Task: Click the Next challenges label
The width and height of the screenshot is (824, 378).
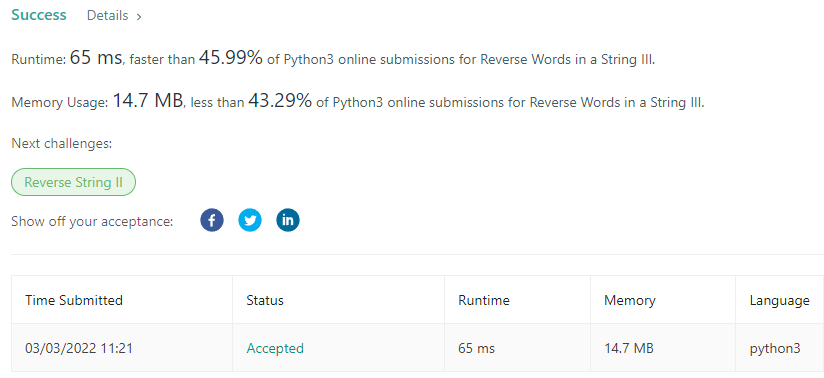Action: pos(62,144)
